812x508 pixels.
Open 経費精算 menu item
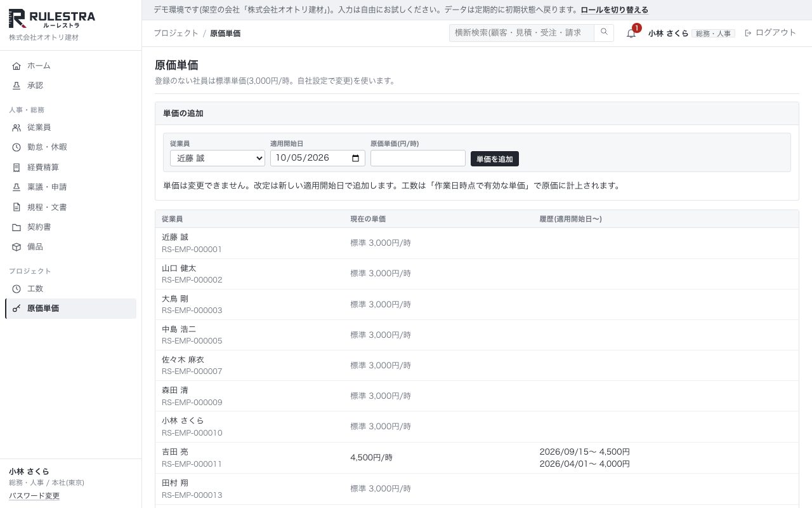click(70, 168)
